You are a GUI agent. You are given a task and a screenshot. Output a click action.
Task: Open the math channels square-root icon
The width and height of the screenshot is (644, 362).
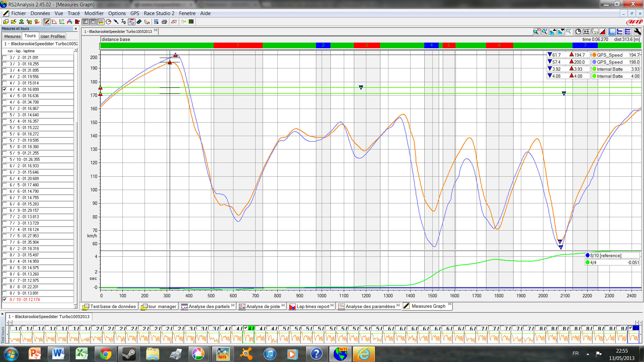point(174,22)
